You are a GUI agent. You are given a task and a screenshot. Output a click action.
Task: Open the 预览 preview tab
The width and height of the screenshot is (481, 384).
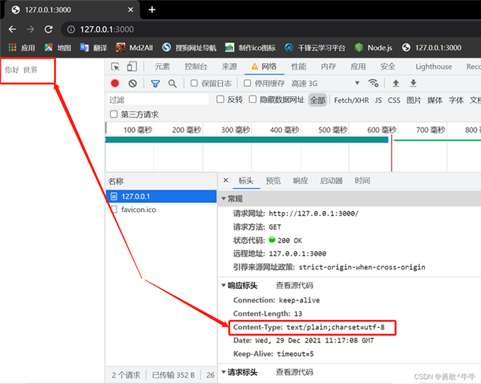click(x=273, y=181)
